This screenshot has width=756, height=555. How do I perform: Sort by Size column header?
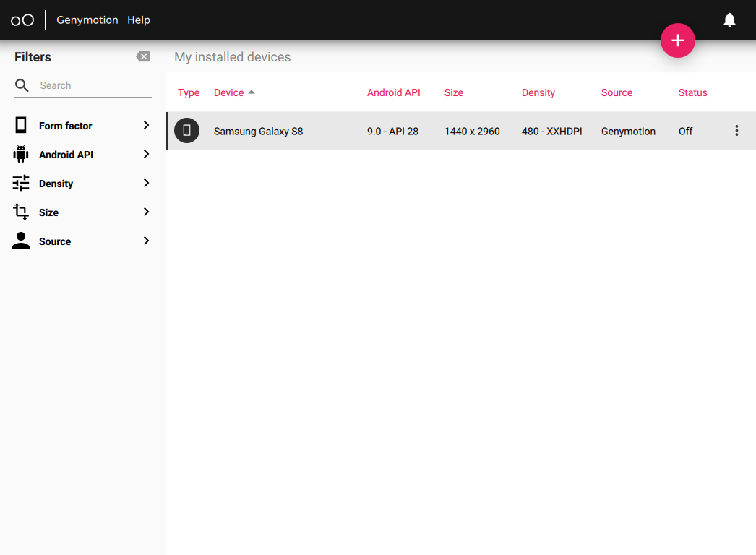tap(454, 92)
